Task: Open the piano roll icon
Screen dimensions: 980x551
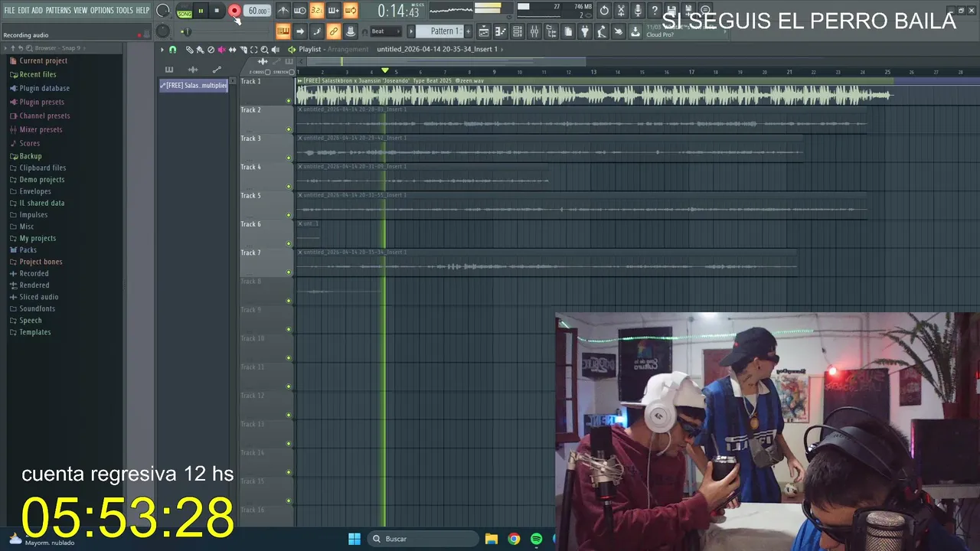Action: [x=501, y=31]
